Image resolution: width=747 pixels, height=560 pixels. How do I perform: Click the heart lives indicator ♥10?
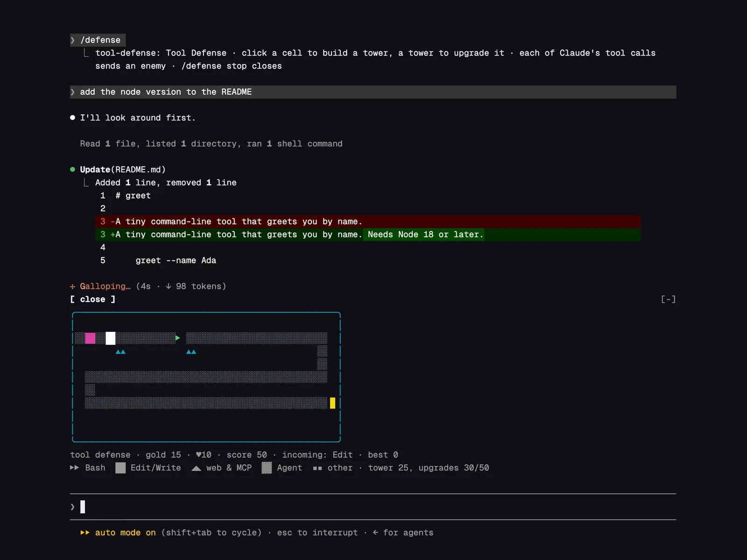pos(204,455)
